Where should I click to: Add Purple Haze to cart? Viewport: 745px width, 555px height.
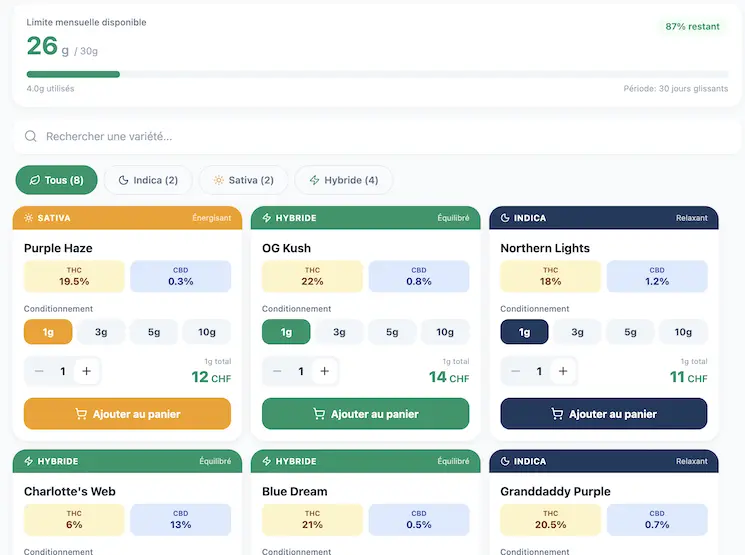point(127,414)
